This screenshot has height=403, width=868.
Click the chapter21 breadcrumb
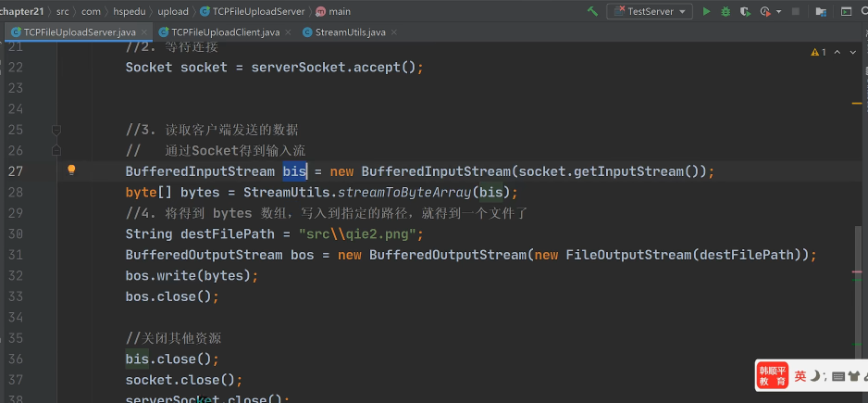coord(21,11)
